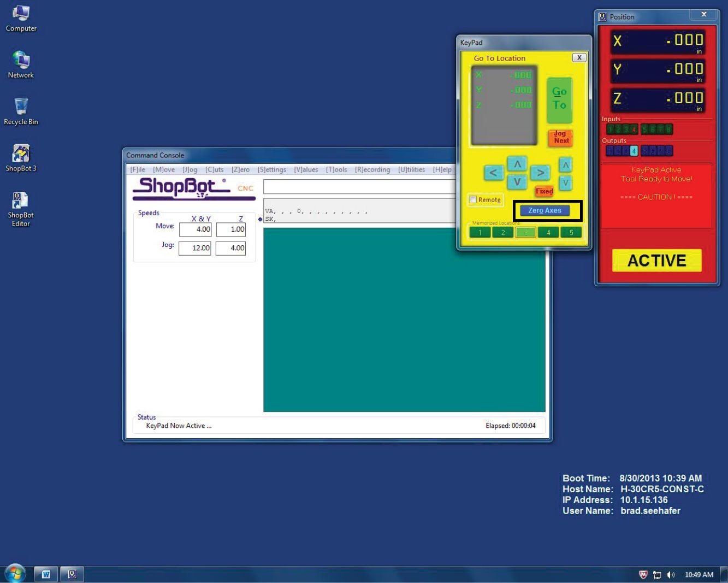Open the [R]ecording menu
This screenshot has height=583, width=728.
(372, 170)
